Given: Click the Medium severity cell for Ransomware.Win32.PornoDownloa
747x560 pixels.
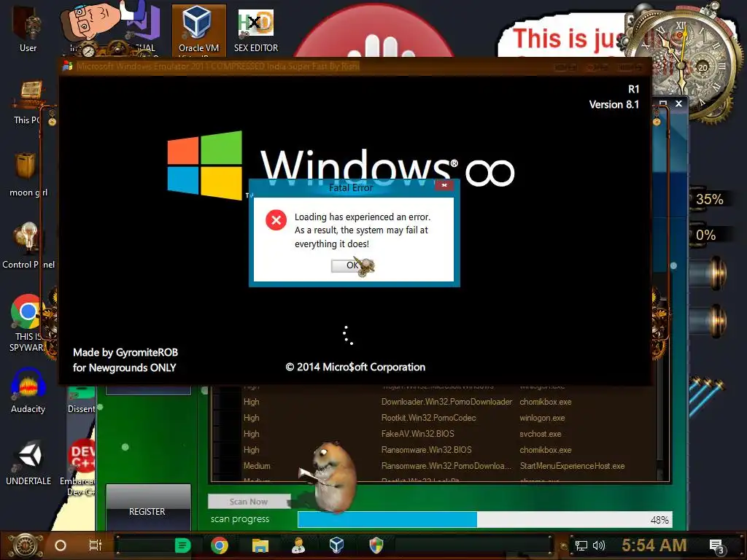Looking at the screenshot, I should point(257,466).
